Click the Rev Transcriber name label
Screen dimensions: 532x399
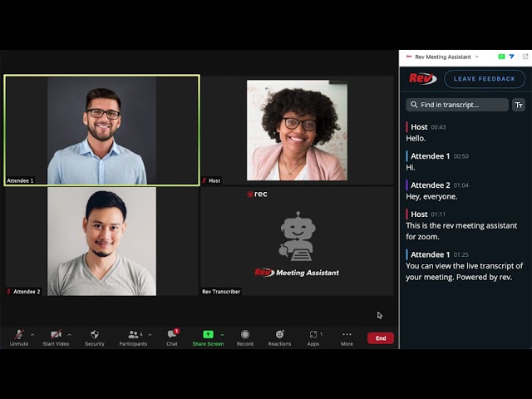pyautogui.click(x=221, y=292)
